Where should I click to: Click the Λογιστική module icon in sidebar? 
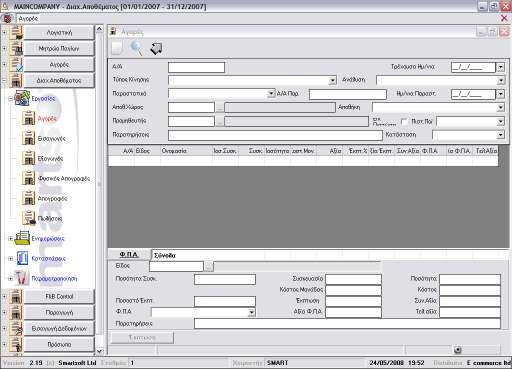16,33
